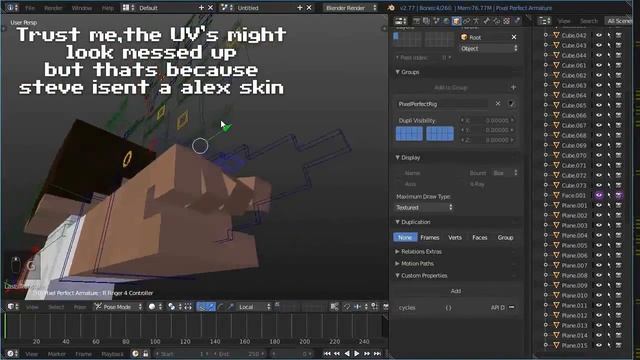Toggle the timeline lock icon
640x360 pixels.
[145, 353]
